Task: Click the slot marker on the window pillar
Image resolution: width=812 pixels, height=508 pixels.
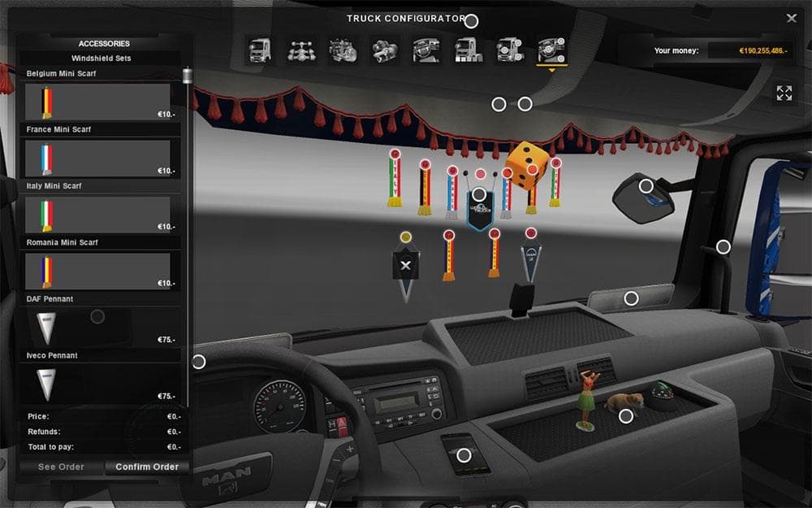Action: click(x=723, y=247)
